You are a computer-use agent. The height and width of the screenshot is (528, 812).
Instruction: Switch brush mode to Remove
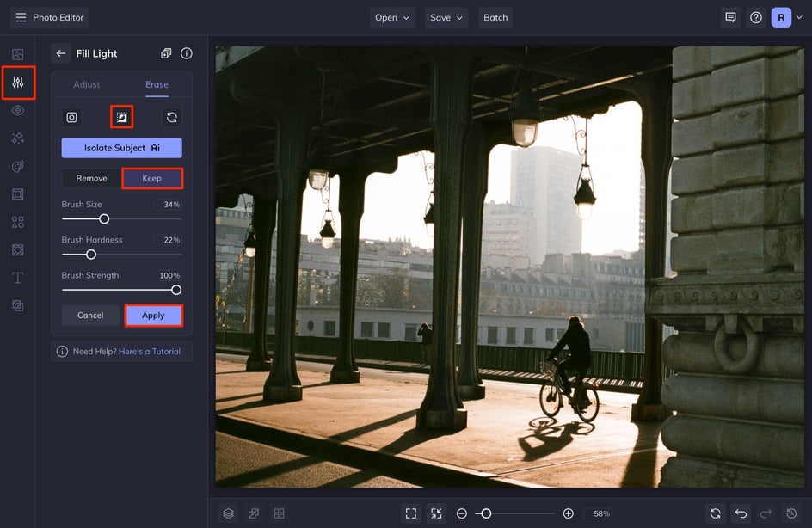pyautogui.click(x=91, y=178)
